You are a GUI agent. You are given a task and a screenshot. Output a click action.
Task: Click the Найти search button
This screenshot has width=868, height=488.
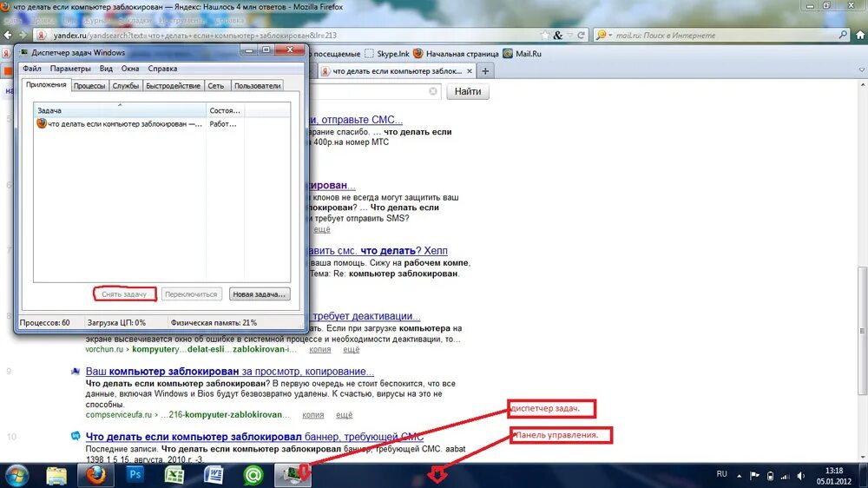[x=468, y=91]
